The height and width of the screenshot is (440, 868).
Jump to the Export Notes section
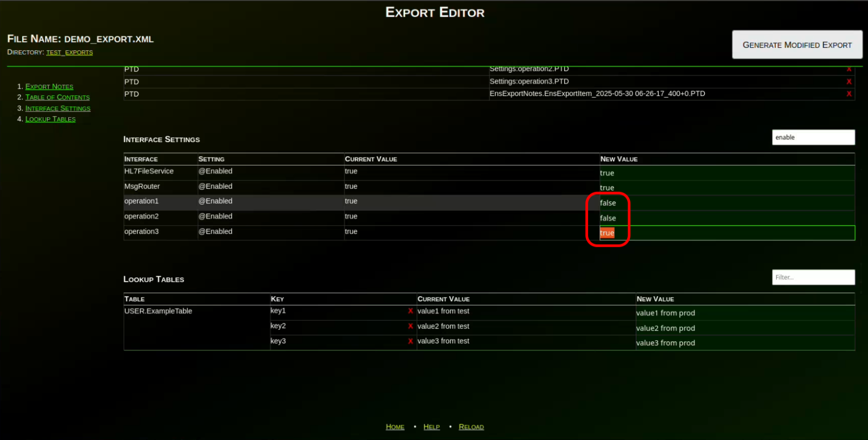pos(49,87)
